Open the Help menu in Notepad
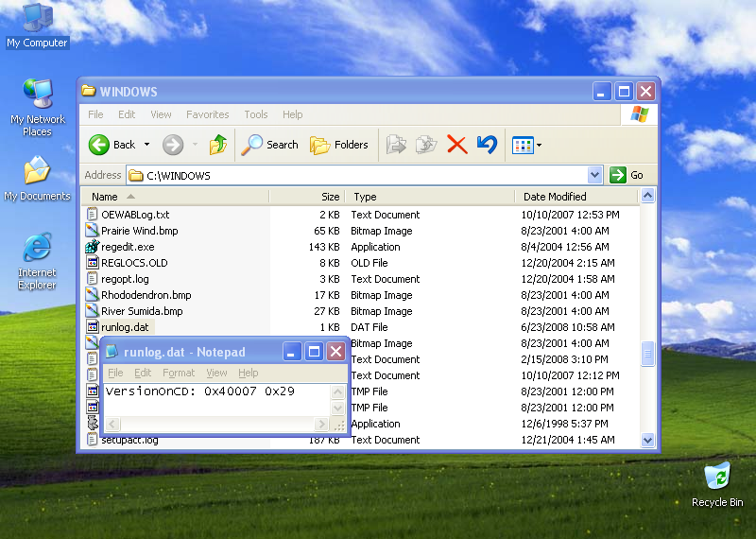The width and height of the screenshot is (756, 539). coord(249,373)
